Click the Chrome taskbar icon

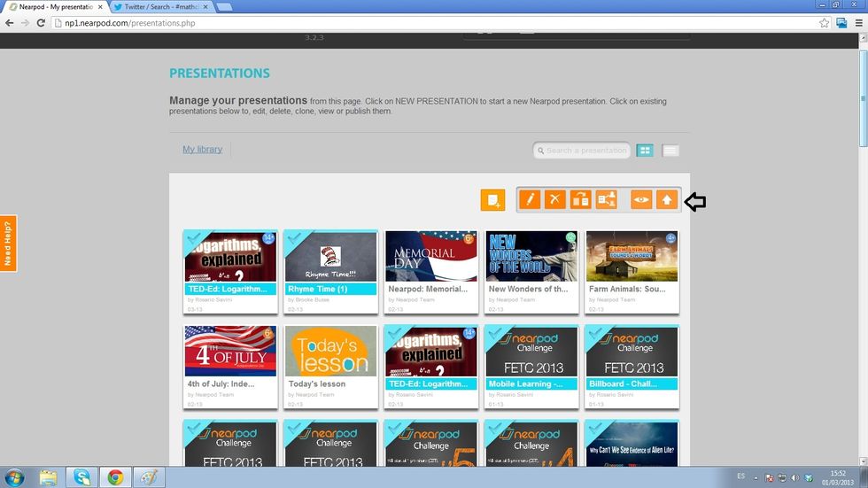[115, 477]
